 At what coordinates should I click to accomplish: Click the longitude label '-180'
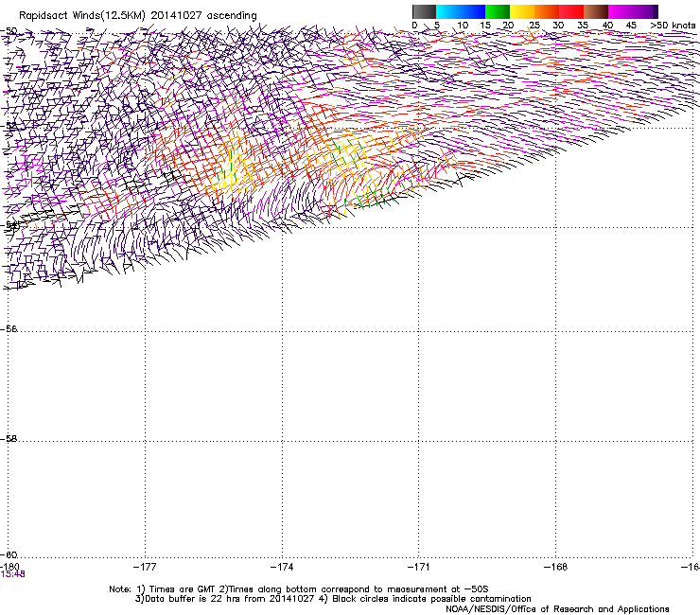pyautogui.click(x=9, y=567)
